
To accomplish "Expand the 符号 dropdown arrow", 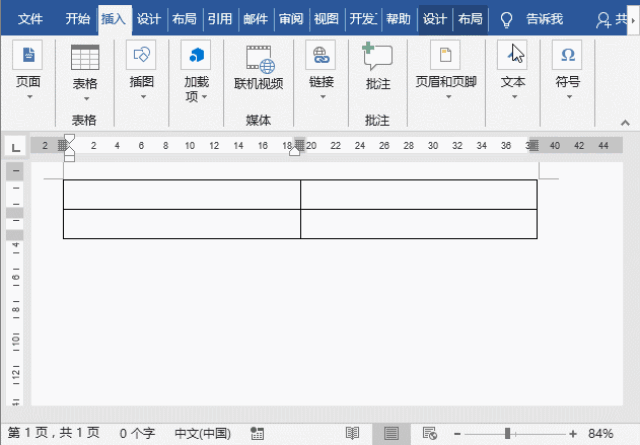I will click(x=569, y=97).
